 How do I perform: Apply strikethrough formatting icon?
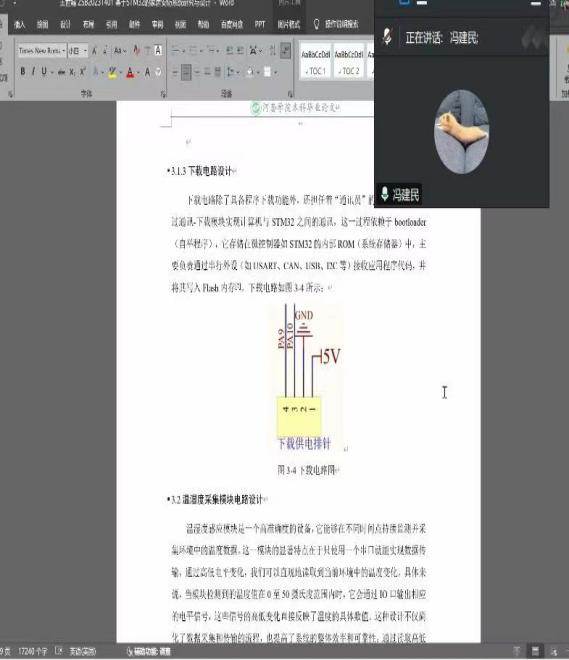click(61, 72)
